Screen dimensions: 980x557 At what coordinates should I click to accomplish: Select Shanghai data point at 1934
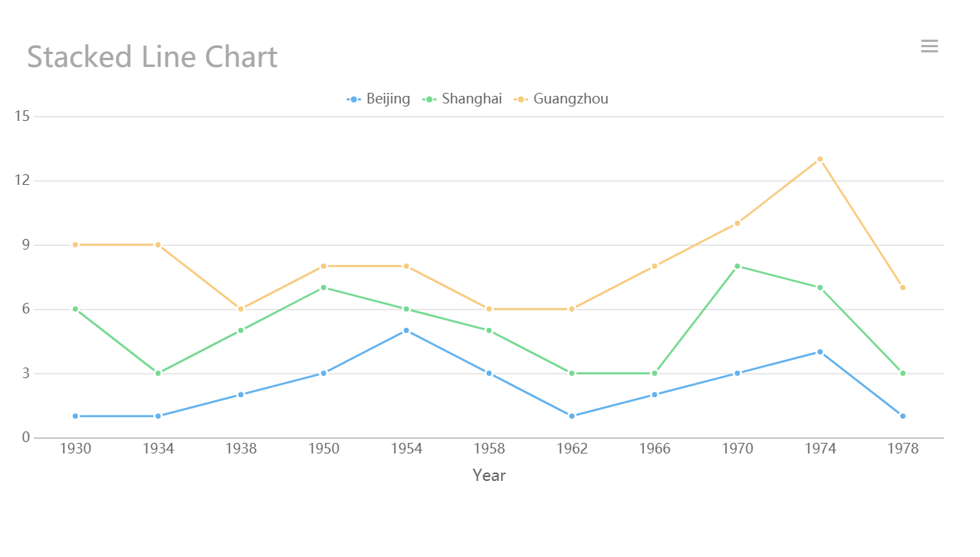(158, 373)
